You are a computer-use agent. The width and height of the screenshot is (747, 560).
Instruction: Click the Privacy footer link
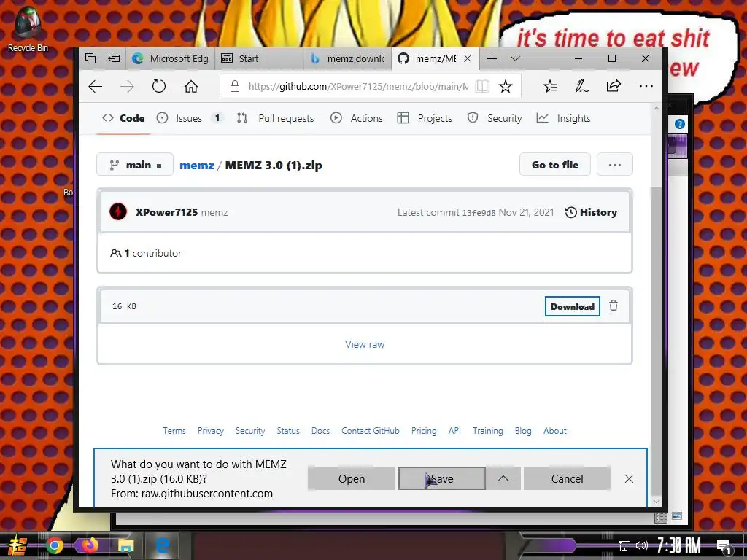tap(211, 431)
